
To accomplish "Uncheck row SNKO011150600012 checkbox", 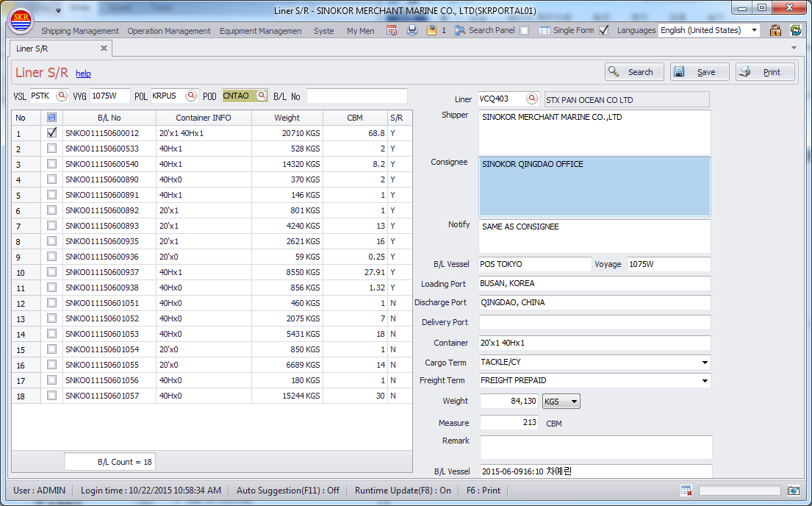I will (51, 132).
